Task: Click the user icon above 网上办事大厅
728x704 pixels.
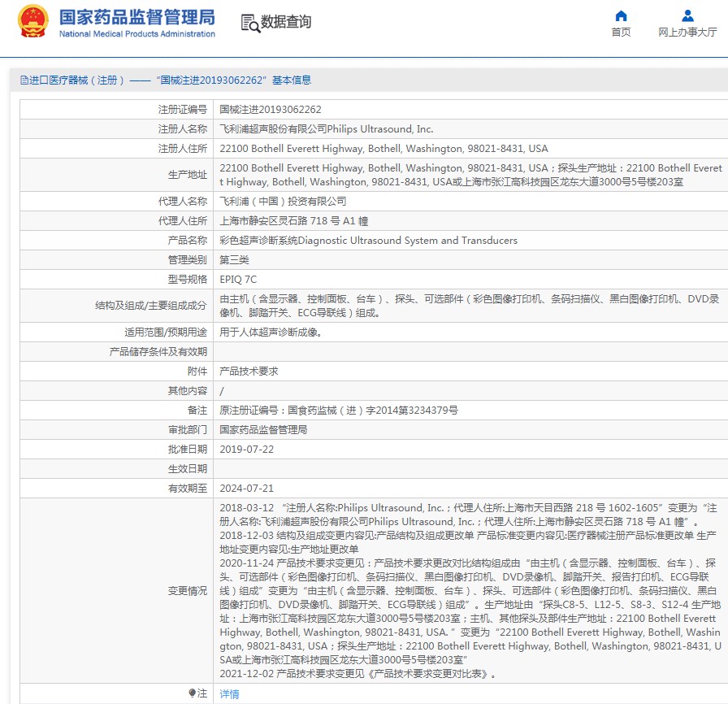Action: tap(687, 16)
